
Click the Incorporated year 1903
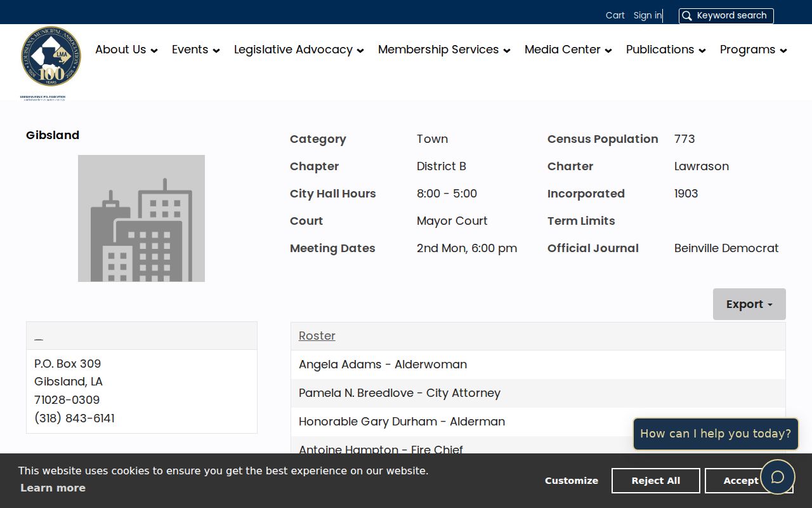click(686, 194)
